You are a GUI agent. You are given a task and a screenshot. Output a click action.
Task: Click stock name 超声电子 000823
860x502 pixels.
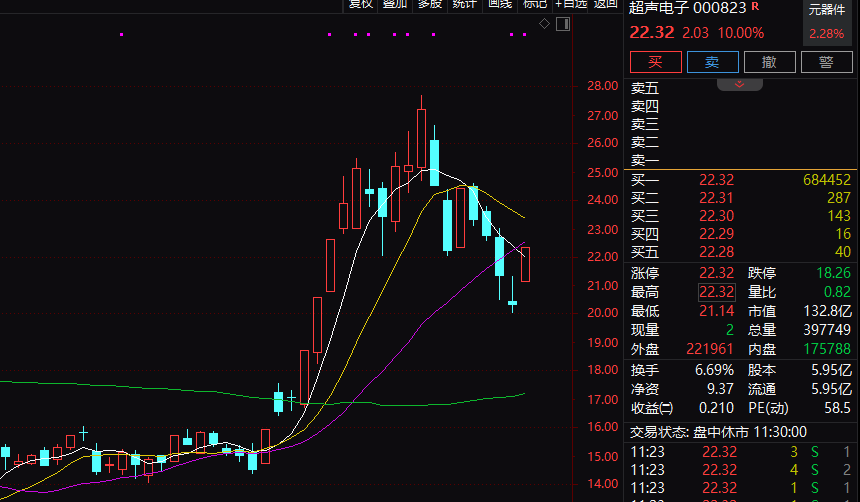(x=687, y=8)
